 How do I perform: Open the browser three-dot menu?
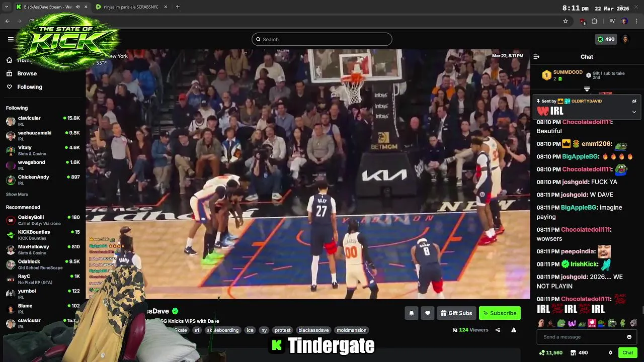click(x=637, y=21)
